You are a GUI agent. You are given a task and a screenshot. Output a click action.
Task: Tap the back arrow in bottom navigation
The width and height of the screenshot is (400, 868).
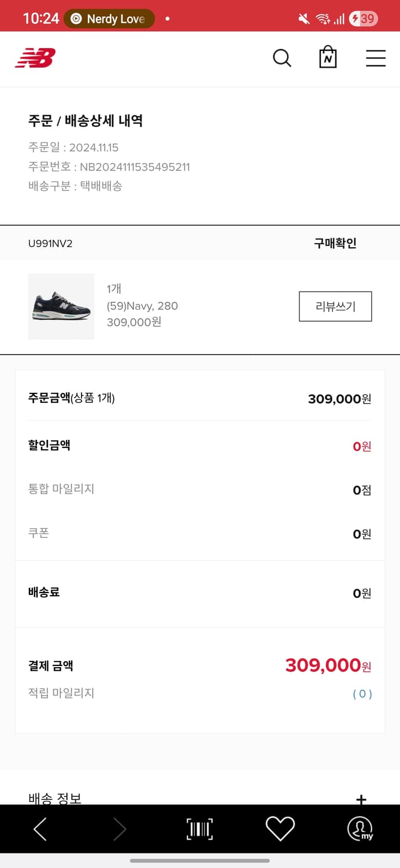click(40, 829)
